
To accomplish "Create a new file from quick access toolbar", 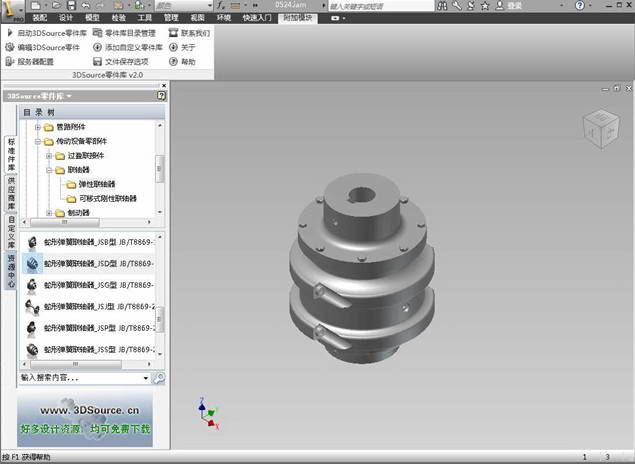I will tap(36, 5).
